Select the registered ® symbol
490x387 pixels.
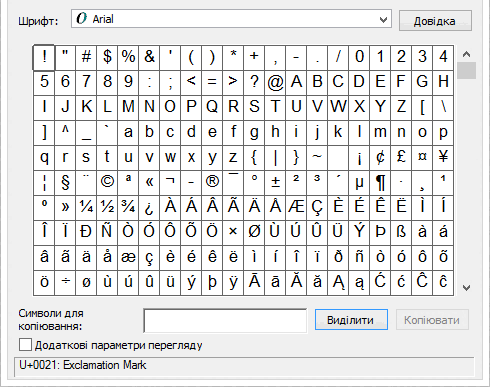tap(212, 182)
